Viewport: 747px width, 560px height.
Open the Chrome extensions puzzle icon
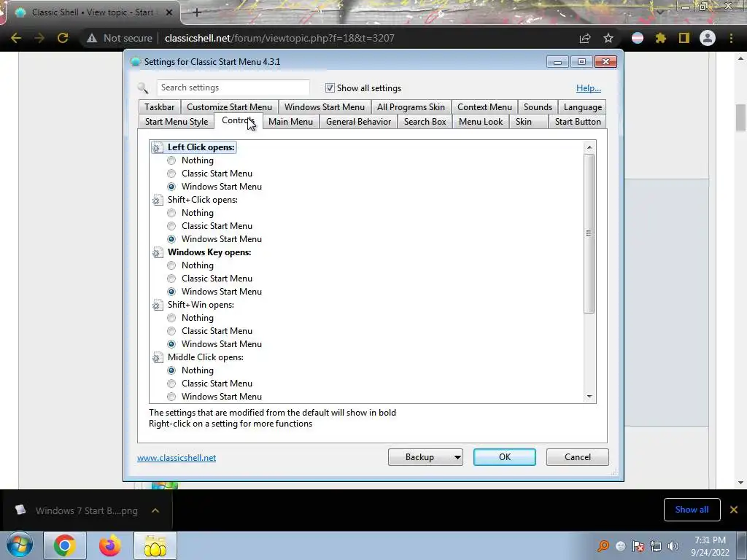661,38
